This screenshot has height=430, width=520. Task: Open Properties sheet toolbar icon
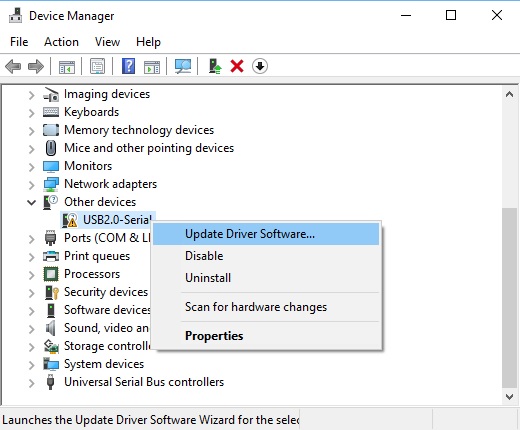[98, 66]
